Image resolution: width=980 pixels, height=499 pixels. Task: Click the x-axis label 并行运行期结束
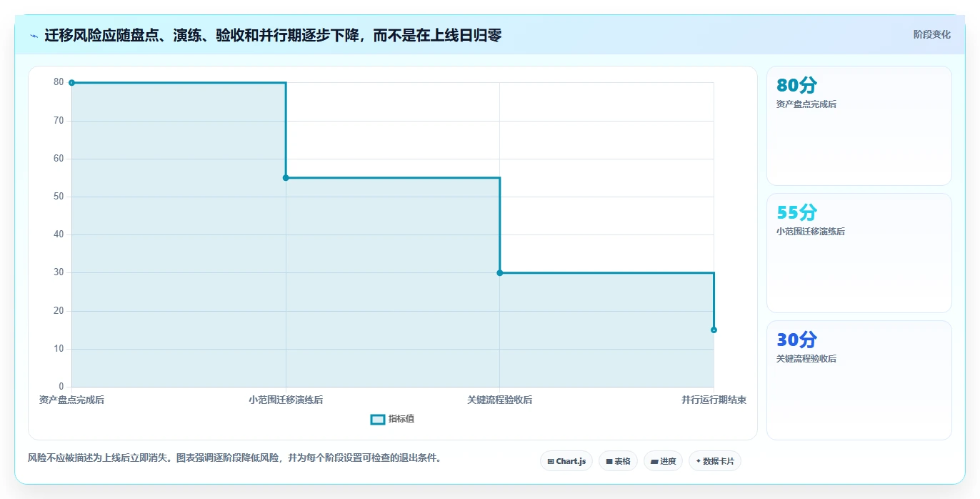714,400
